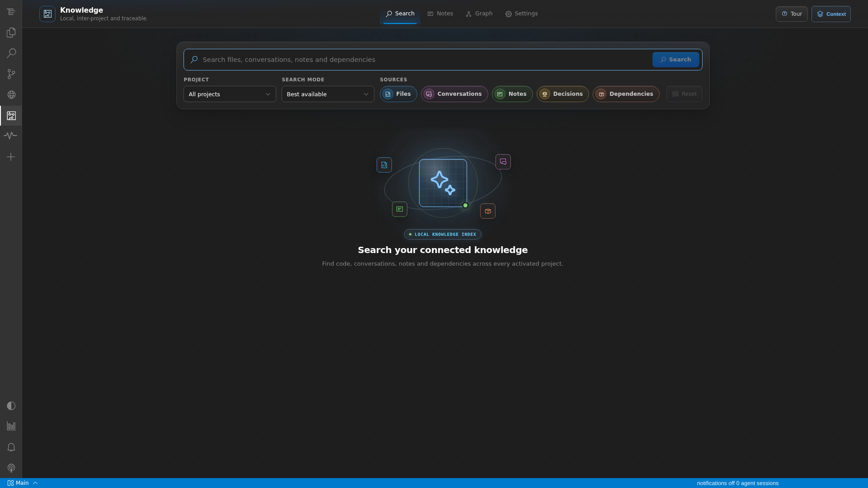Open the sidebar magnifier search icon
The height and width of the screenshot is (488, 868).
pos(11,53)
